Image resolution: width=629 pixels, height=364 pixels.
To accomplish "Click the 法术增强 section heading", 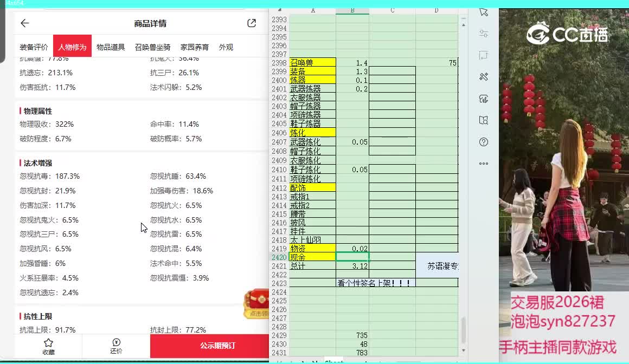I will coord(38,162).
